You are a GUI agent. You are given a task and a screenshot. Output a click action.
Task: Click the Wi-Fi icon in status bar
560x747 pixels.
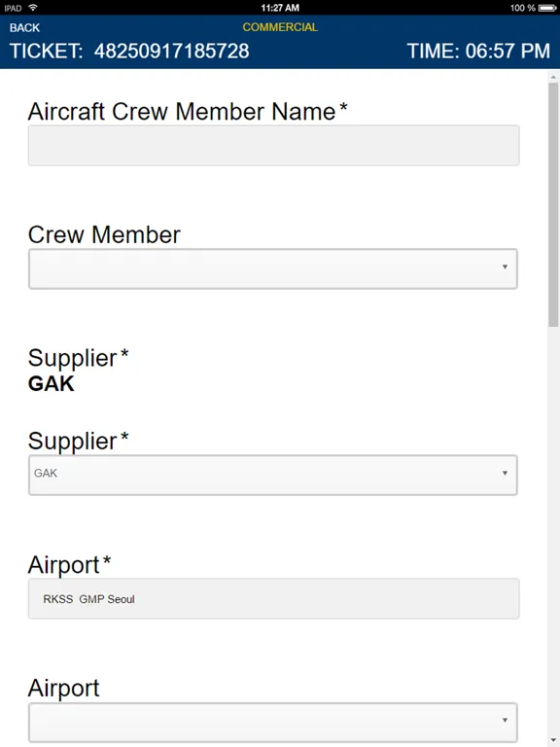33,8
